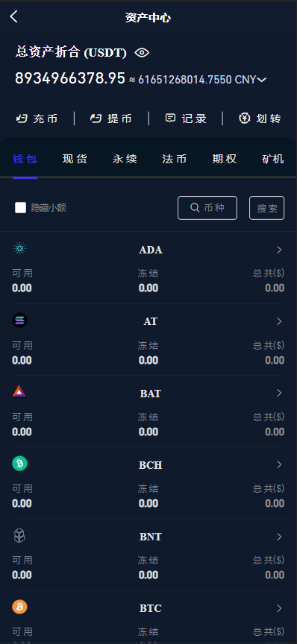
Task: Click the orange BTC coin logo
Action: pos(19,607)
